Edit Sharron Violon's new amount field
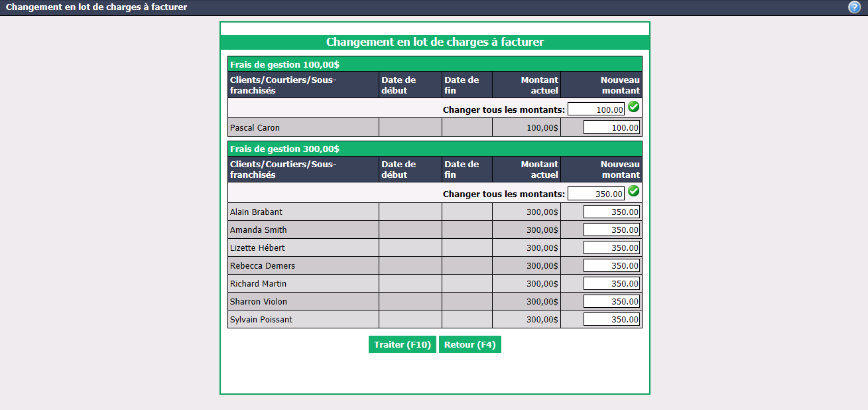This screenshot has height=410, width=868. [611, 301]
